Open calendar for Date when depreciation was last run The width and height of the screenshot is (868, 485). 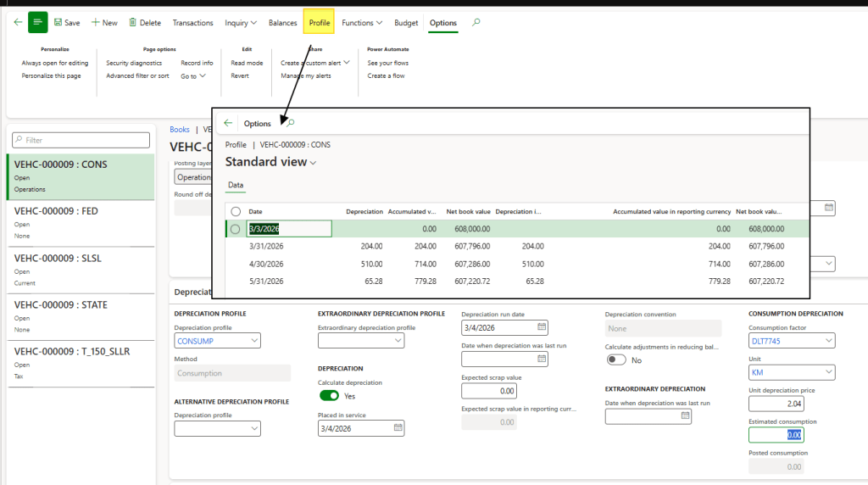(542, 360)
